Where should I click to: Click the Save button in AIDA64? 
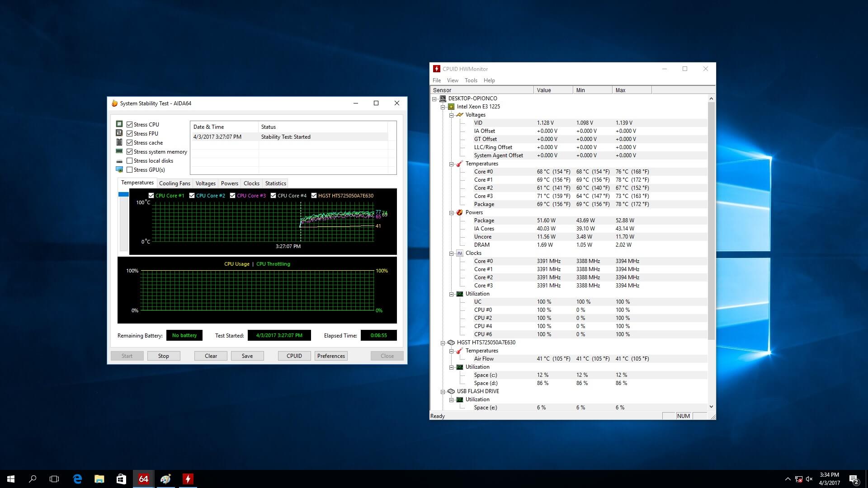(x=247, y=356)
